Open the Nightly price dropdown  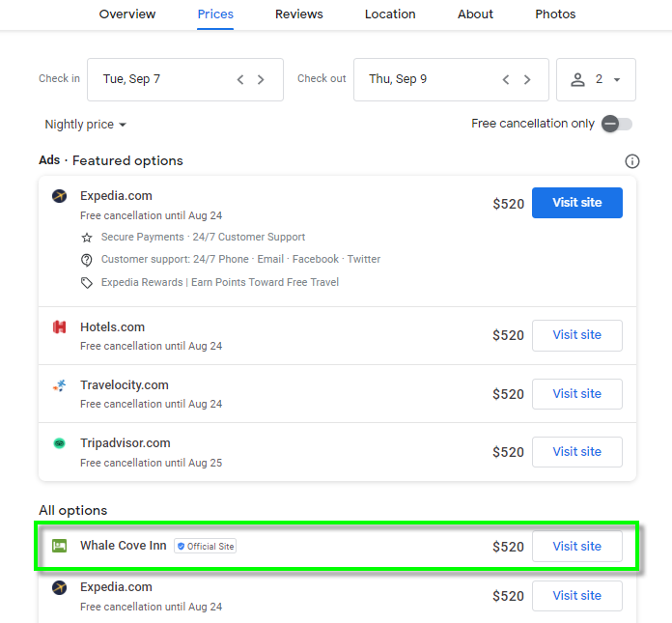coord(85,125)
